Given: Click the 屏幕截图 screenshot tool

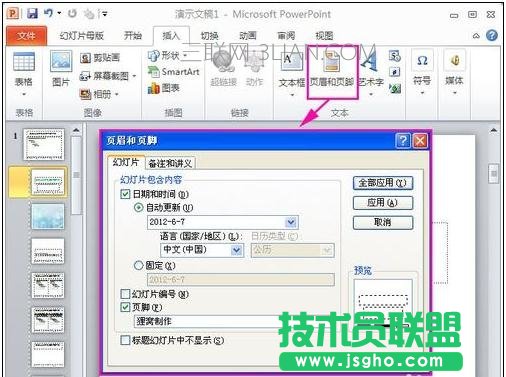Looking at the screenshot, I should 104,76.
